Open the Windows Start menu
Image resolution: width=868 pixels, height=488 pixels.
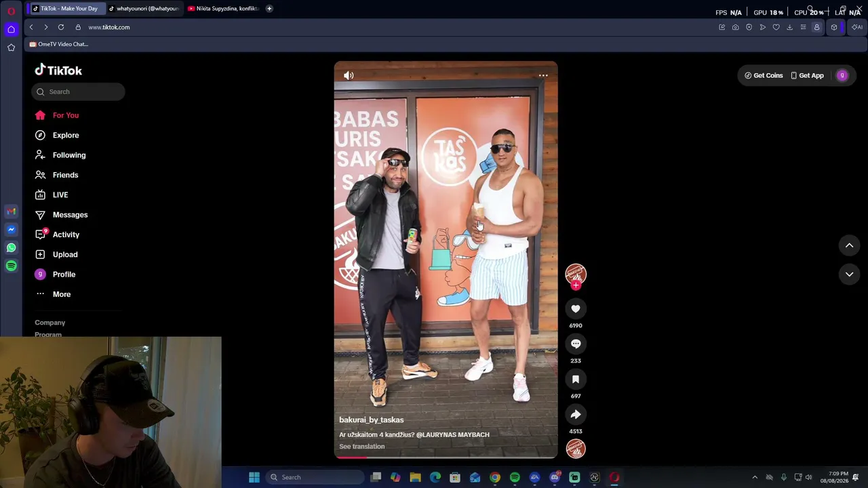pyautogui.click(x=254, y=477)
